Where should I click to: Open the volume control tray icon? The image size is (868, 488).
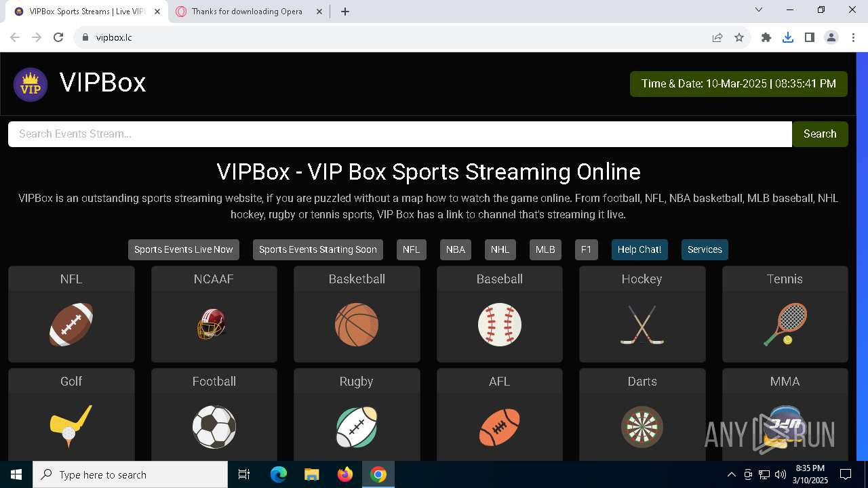[x=780, y=474]
